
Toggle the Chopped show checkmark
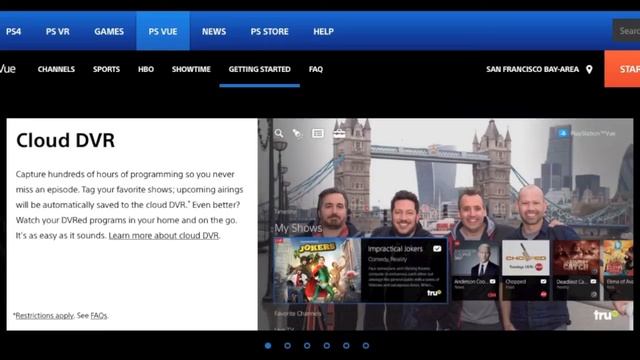[543, 282]
